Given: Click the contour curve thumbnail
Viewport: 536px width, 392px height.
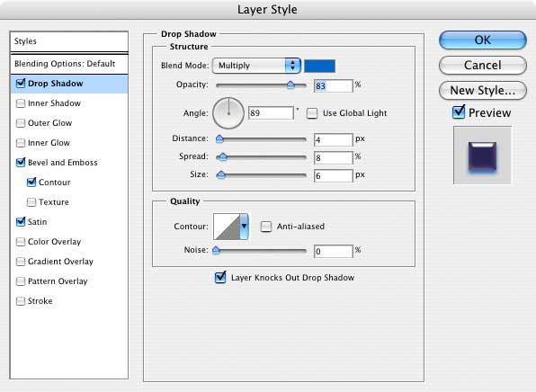Looking at the screenshot, I should coord(227,227).
